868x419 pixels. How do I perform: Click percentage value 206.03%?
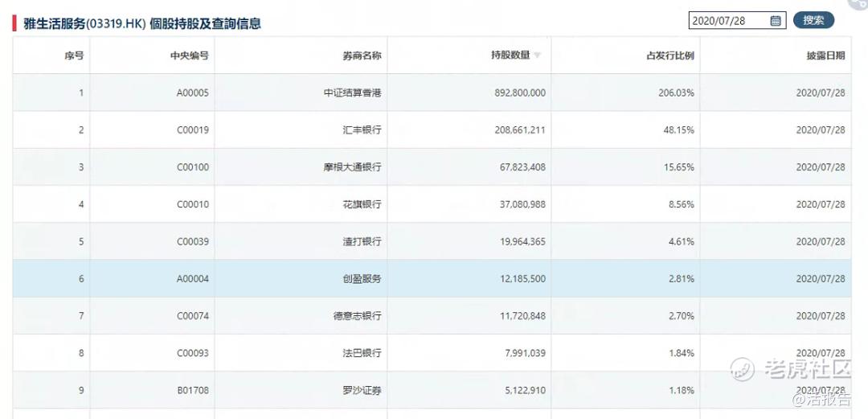point(677,92)
